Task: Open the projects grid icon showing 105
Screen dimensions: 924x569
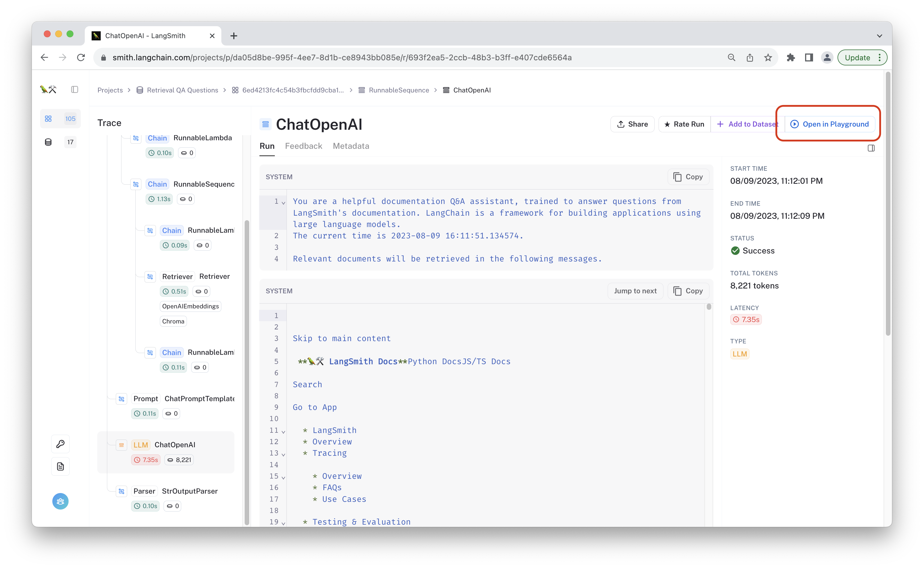Action: point(48,119)
